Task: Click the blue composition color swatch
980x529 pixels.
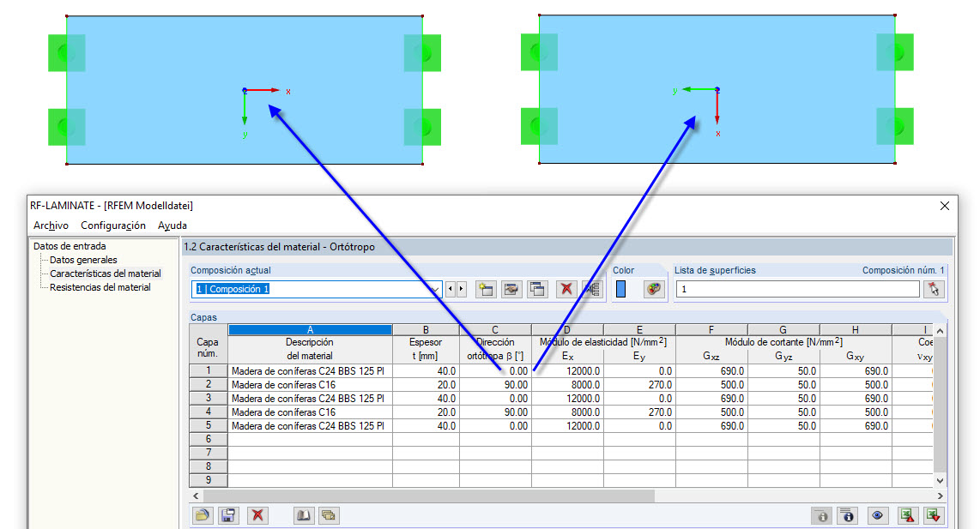Action: (x=620, y=289)
